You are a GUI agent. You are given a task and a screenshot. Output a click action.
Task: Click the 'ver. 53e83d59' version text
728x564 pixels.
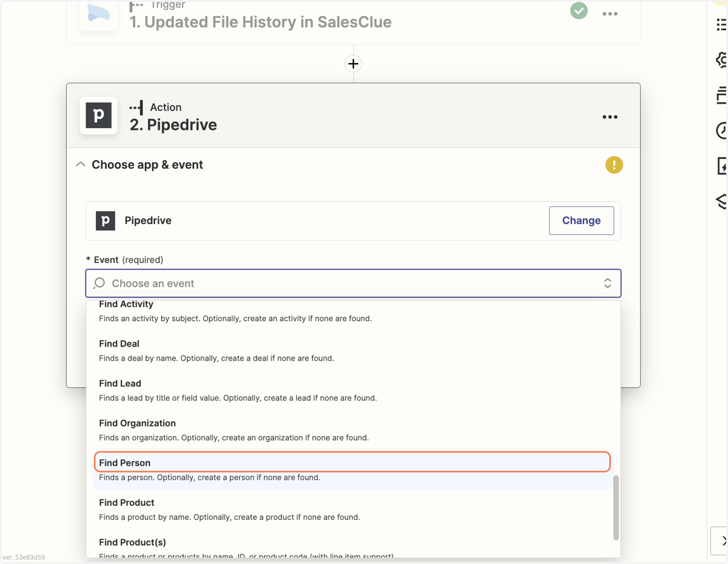click(x=24, y=557)
